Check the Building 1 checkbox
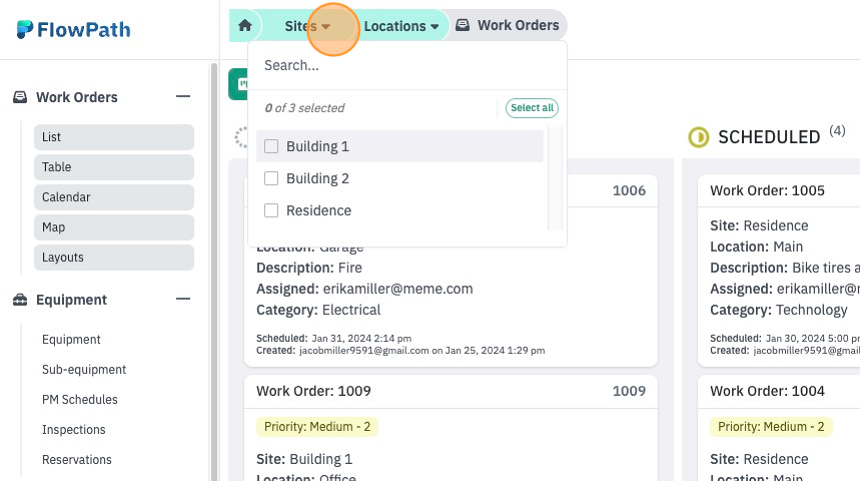The image size is (860, 481). tap(271, 146)
